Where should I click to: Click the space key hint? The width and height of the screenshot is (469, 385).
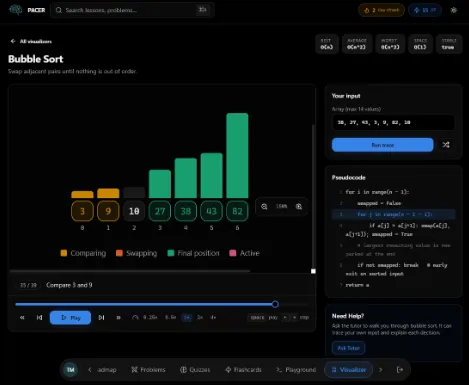257,317
